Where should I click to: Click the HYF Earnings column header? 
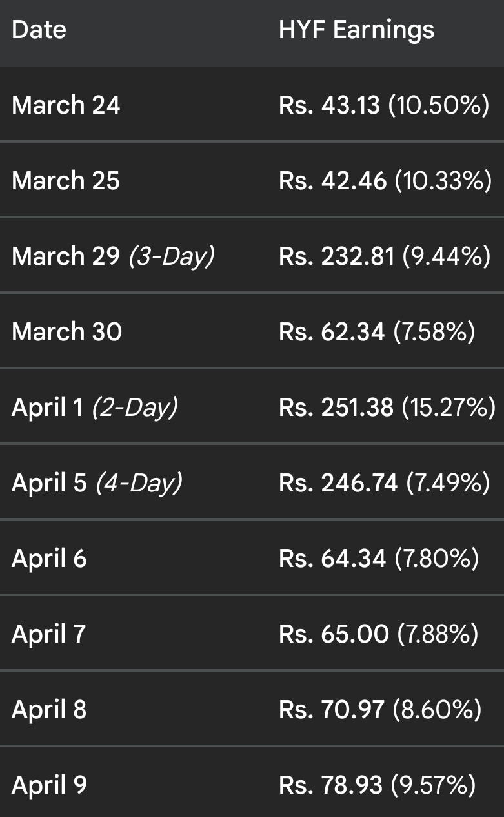pos(356,30)
